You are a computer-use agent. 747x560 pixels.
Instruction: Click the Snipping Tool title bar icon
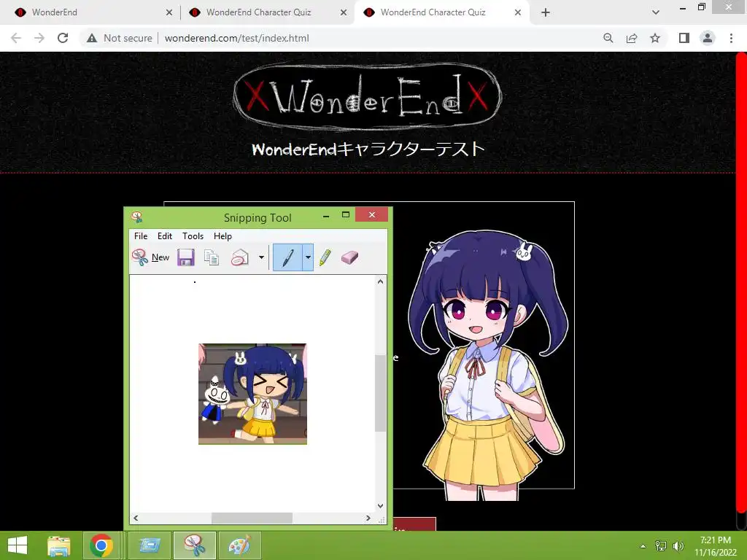click(137, 217)
